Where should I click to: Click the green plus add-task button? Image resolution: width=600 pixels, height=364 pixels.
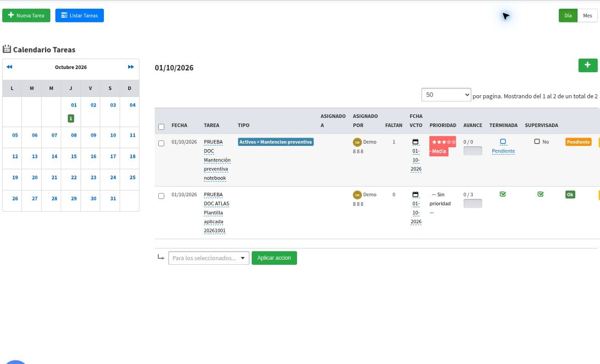(588, 65)
